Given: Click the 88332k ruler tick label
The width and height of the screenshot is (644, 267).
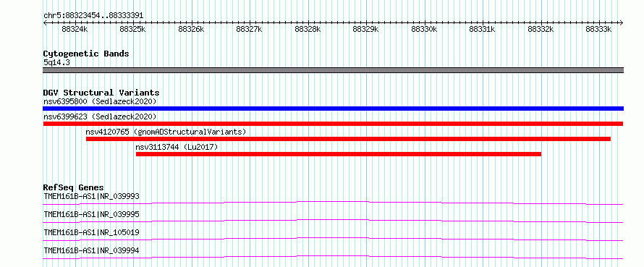Looking at the screenshot, I should [x=541, y=29].
